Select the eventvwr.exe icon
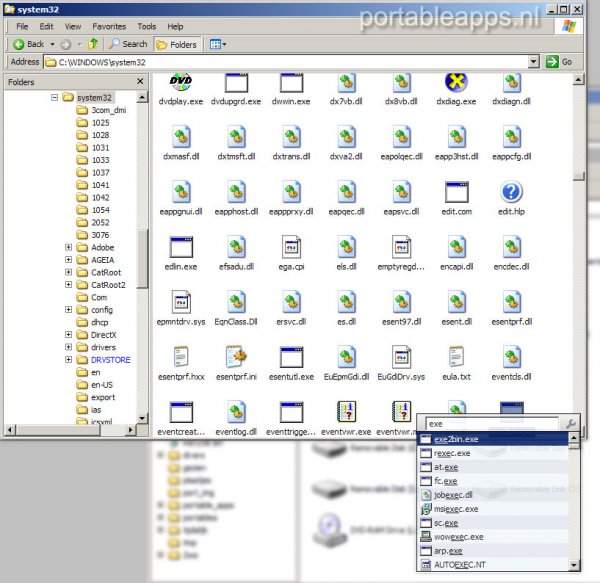This screenshot has height=583, width=600. point(346,412)
